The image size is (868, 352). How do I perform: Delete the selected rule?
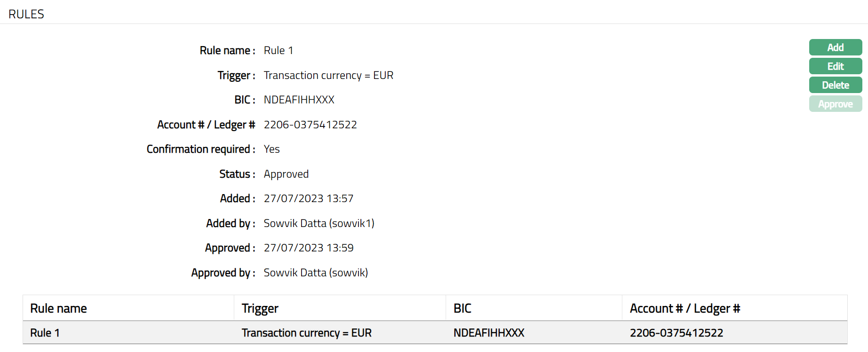pos(835,85)
